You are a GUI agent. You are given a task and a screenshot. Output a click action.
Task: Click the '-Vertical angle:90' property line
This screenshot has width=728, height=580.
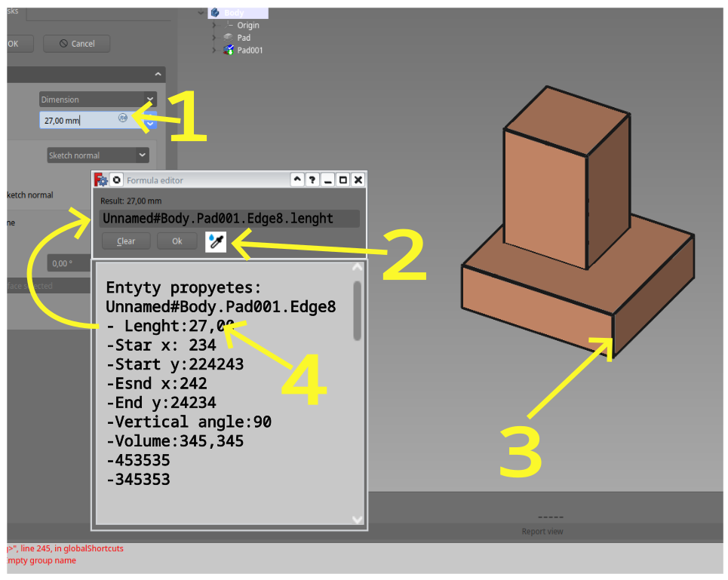[x=189, y=422]
